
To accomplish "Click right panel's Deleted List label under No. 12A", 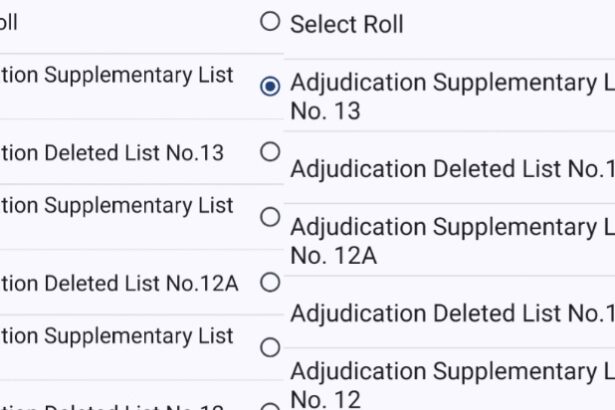I will click(x=450, y=314).
